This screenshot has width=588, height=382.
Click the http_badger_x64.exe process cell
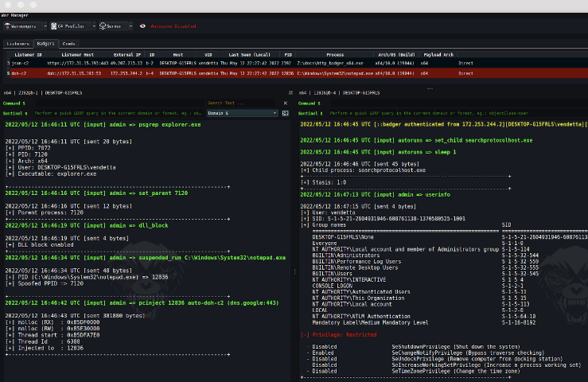(330, 64)
